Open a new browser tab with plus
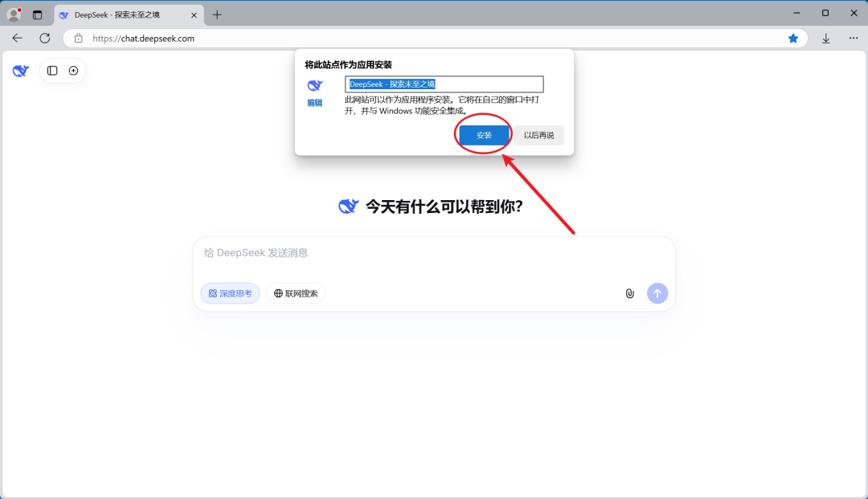This screenshot has height=499, width=868. pos(218,14)
